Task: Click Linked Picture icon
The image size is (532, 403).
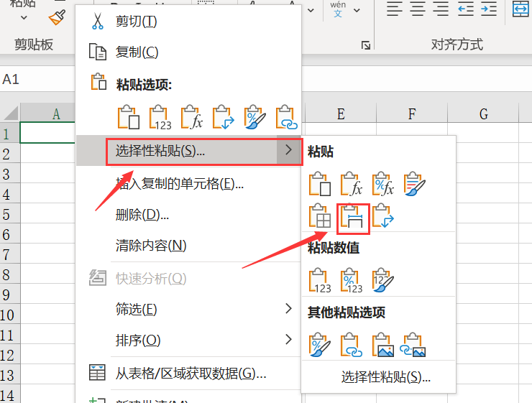Action: pos(413,345)
